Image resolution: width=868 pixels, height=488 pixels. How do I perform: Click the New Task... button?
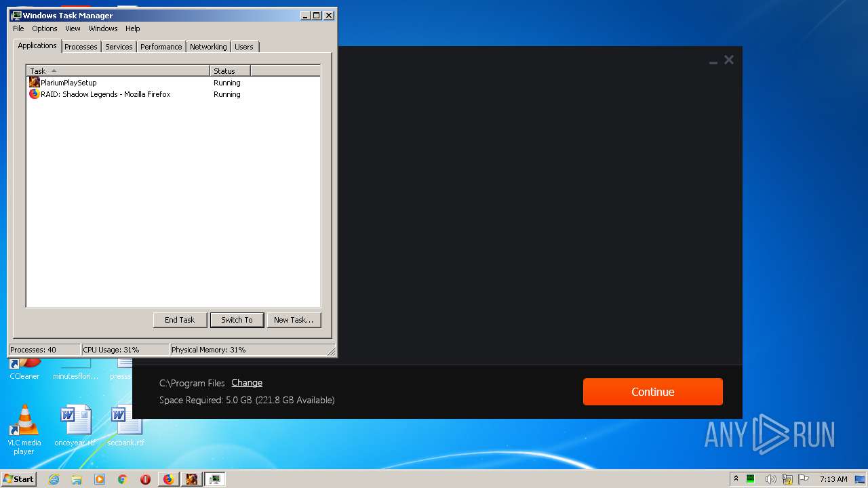294,320
